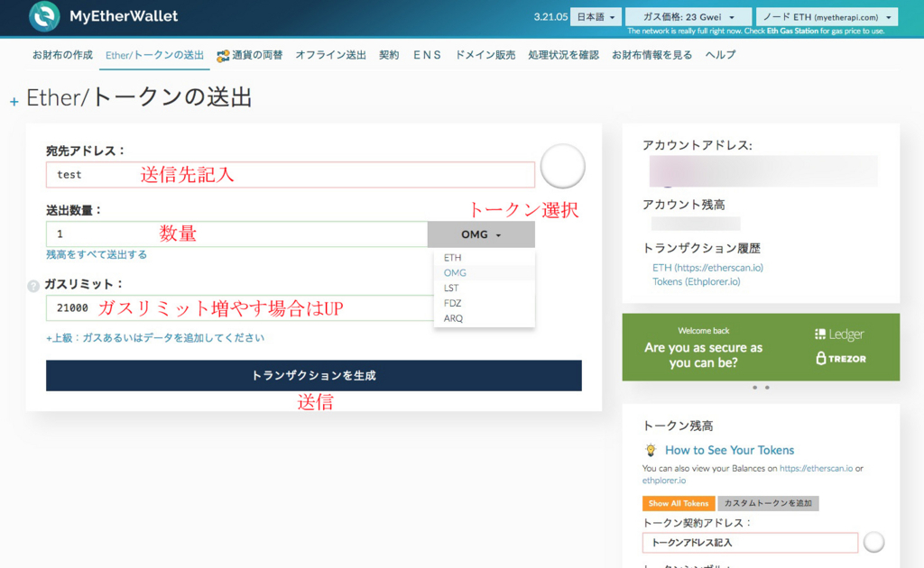Open the 契約 tab
Screen dimensions: 924x568
[389, 55]
